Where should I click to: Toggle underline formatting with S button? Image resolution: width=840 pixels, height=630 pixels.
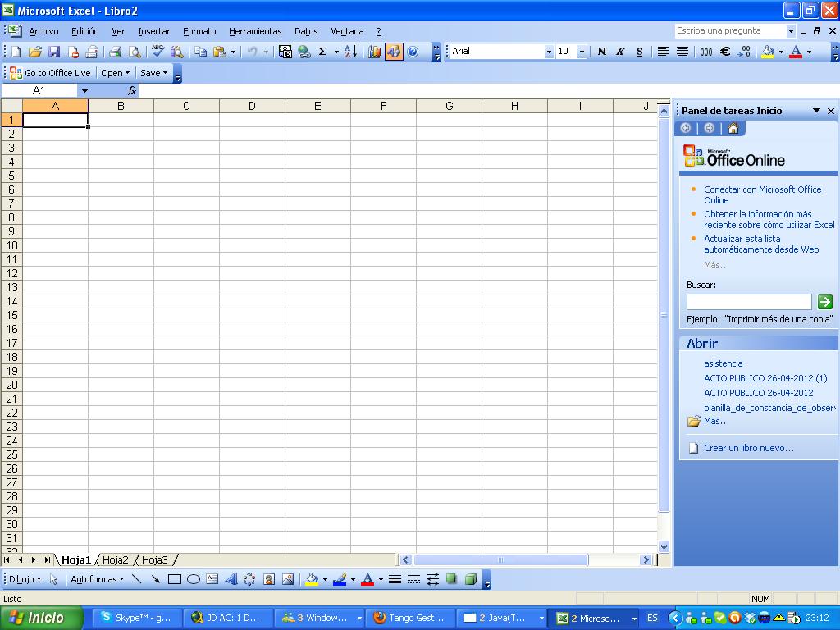638,52
